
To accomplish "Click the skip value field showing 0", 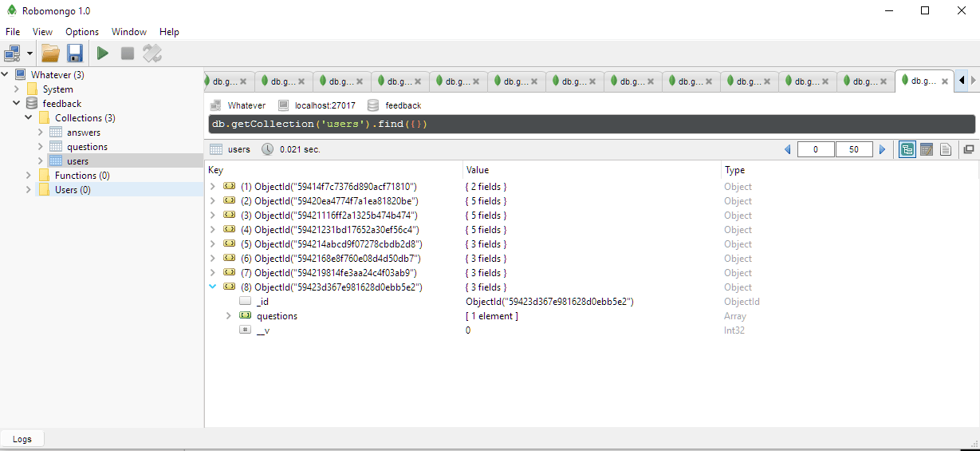I will [x=815, y=149].
